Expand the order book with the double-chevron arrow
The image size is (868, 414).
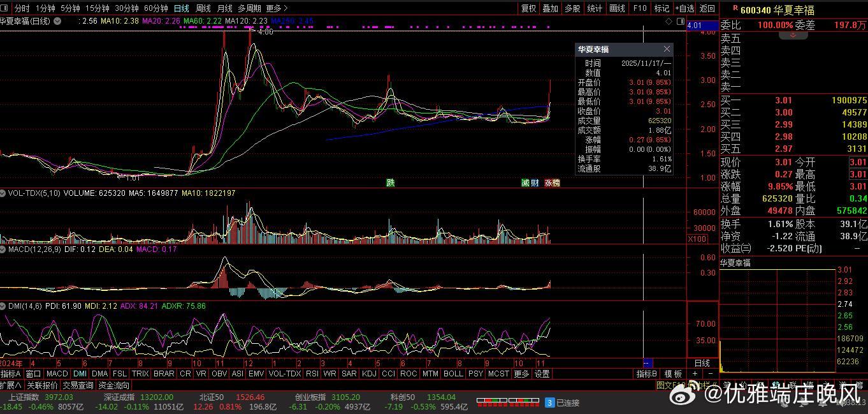pyautogui.click(x=793, y=35)
